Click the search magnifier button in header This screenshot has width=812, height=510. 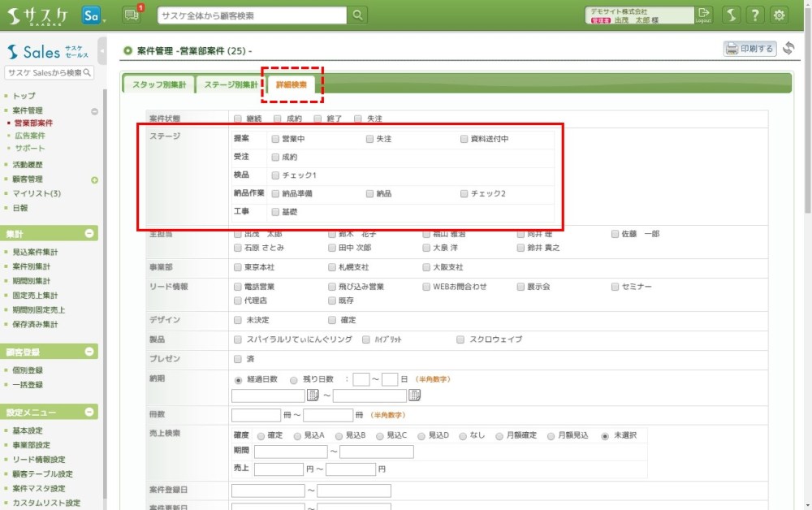click(357, 15)
